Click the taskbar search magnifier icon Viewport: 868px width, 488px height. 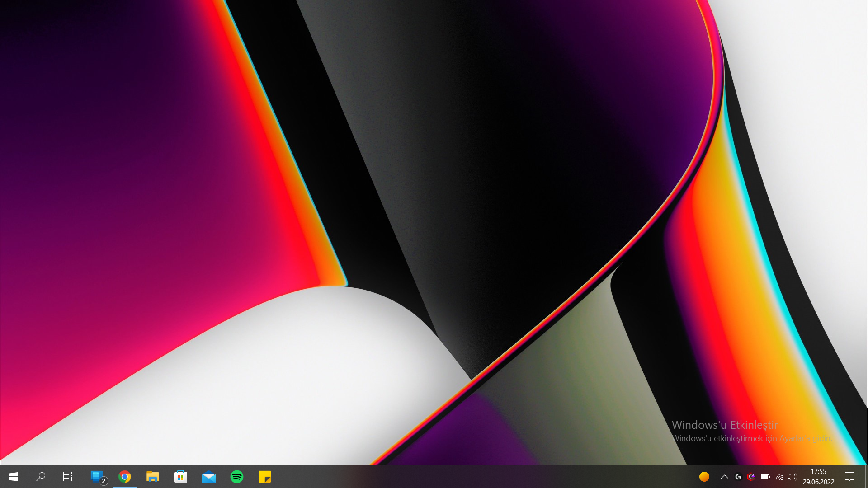click(41, 477)
